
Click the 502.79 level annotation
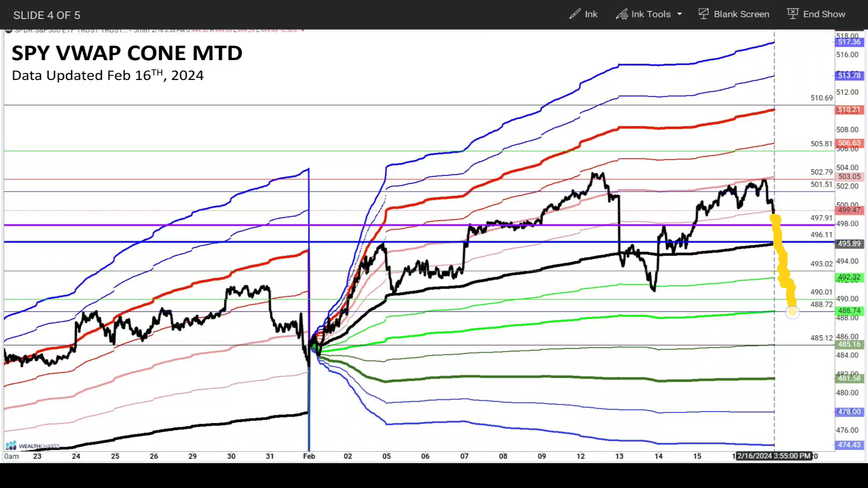821,172
